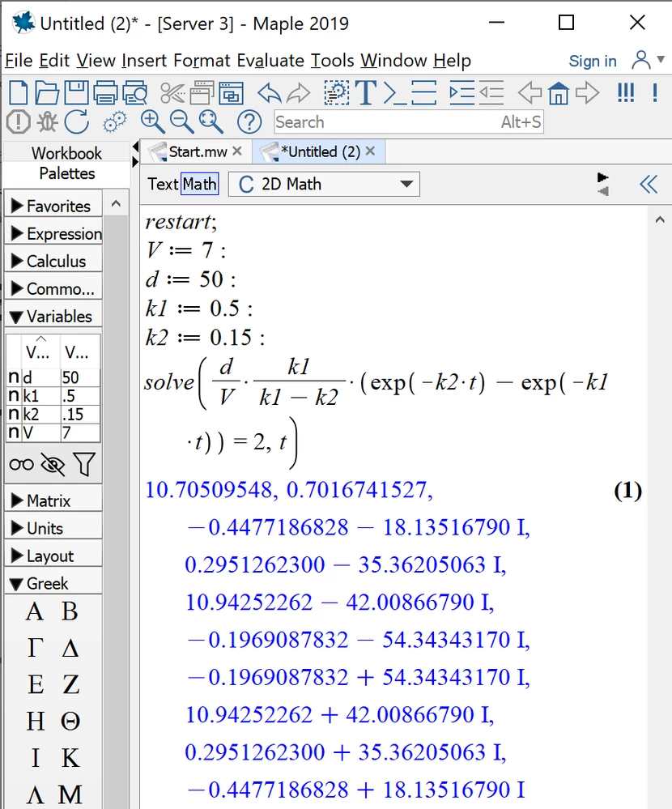672x809 pixels.
Task: Cut selection with the scissors icon
Action: [172, 93]
